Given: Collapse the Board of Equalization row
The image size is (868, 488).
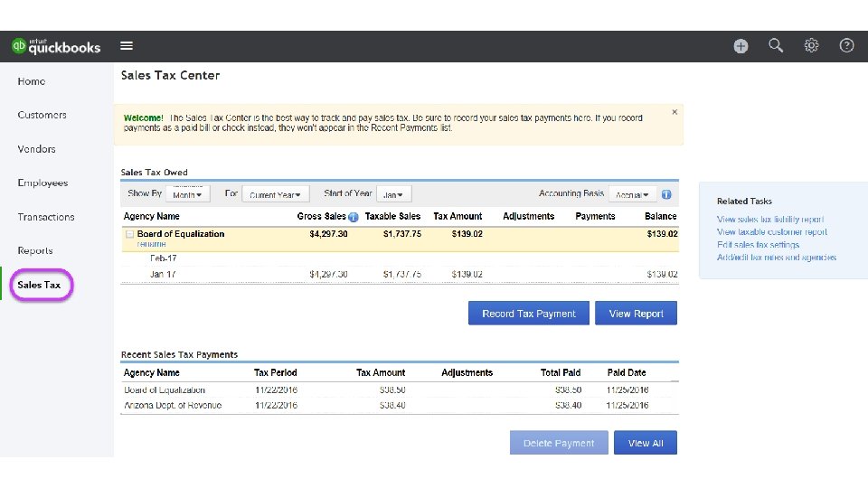Looking at the screenshot, I should pos(129,234).
